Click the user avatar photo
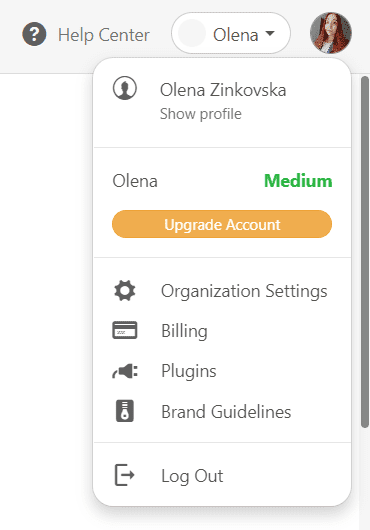The width and height of the screenshot is (370, 530). (x=331, y=33)
